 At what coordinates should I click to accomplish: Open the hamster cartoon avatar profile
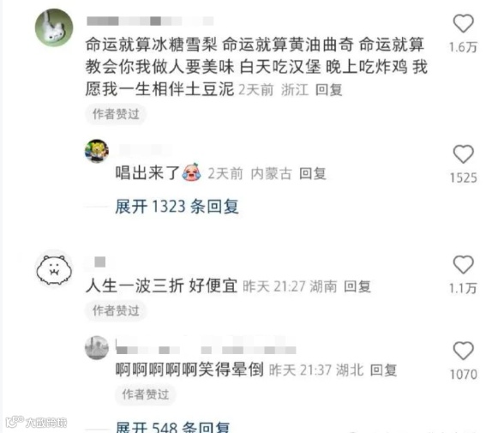[x=54, y=269]
